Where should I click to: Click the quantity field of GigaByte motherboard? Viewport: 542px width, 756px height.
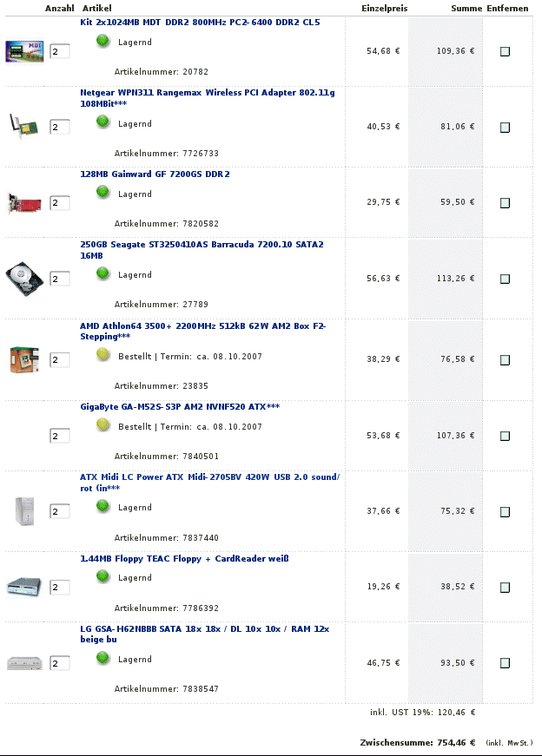pyautogui.click(x=60, y=436)
